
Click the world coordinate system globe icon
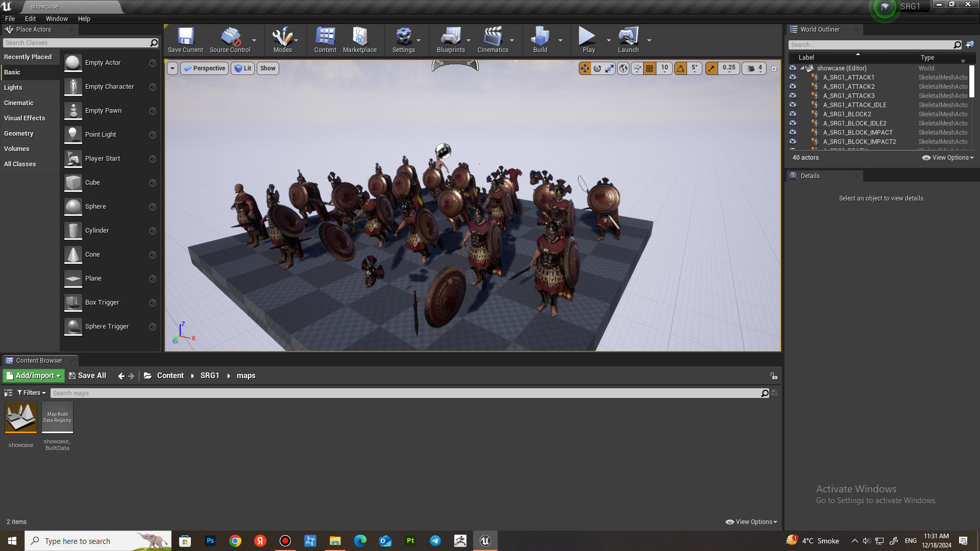coord(623,68)
